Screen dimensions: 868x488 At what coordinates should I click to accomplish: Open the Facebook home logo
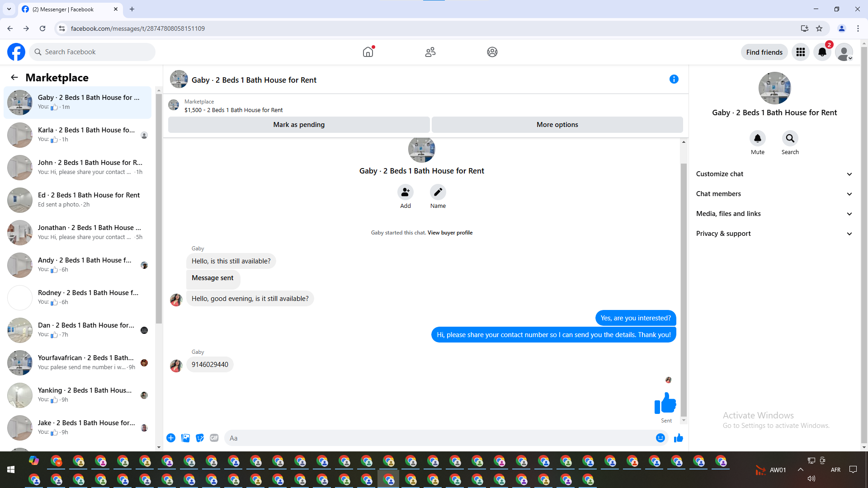[16, 52]
